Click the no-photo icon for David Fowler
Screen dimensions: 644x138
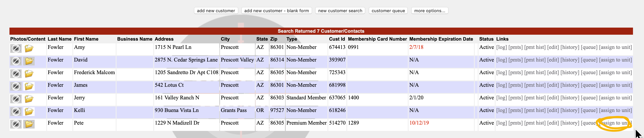coord(16,61)
